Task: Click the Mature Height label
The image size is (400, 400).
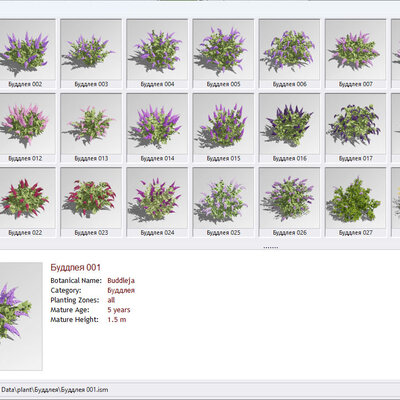Action: pyautogui.click(x=75, y=320)
